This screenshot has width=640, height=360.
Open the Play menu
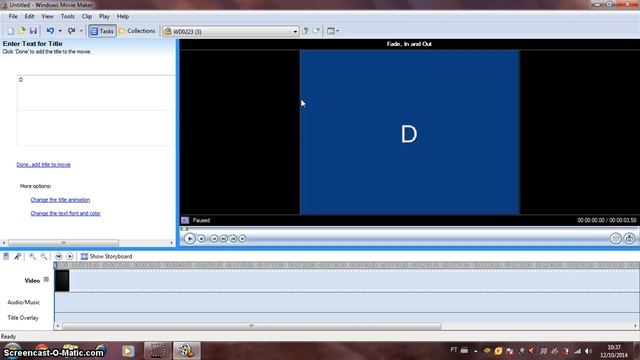click(x=104, y=17)
